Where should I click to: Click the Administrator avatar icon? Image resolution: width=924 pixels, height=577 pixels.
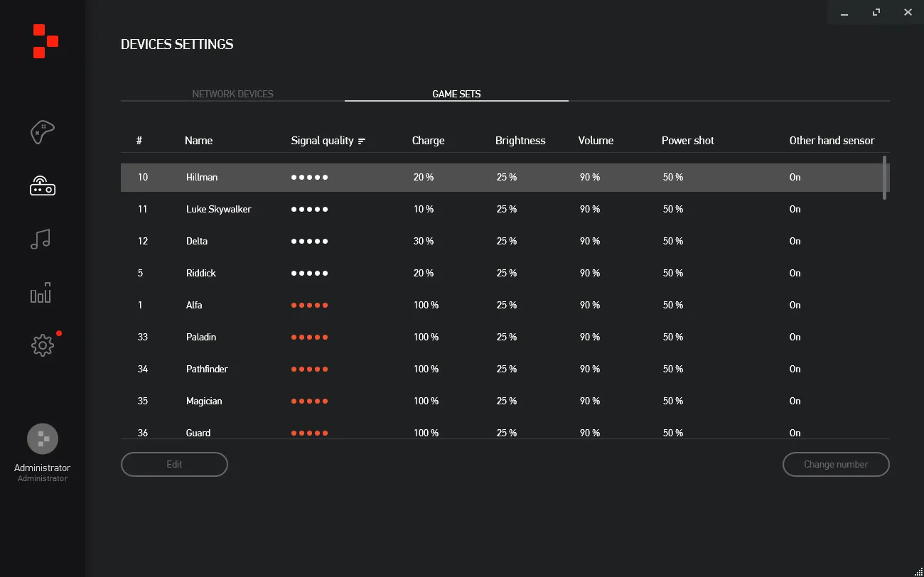pyautogui.click(x=43, y=438)
